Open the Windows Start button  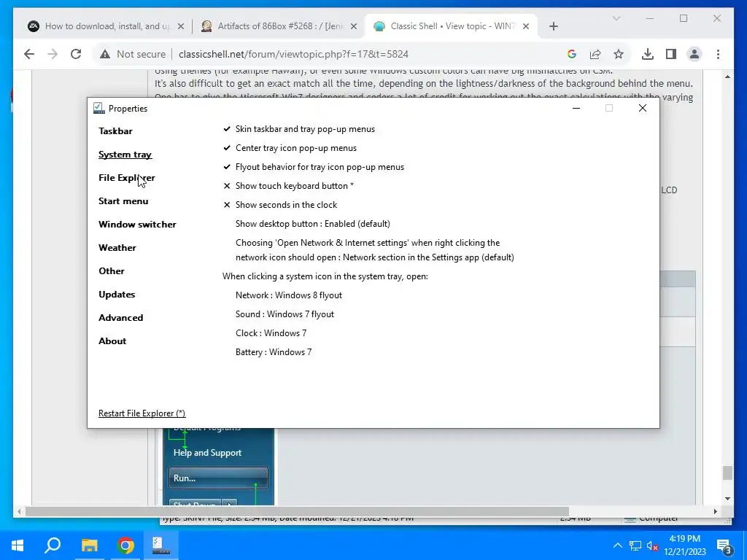pos(18,545)
